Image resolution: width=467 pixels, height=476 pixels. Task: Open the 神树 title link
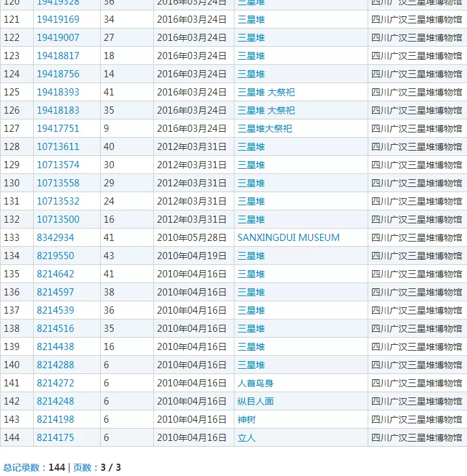pyautogui.click(x=246, y=420)
